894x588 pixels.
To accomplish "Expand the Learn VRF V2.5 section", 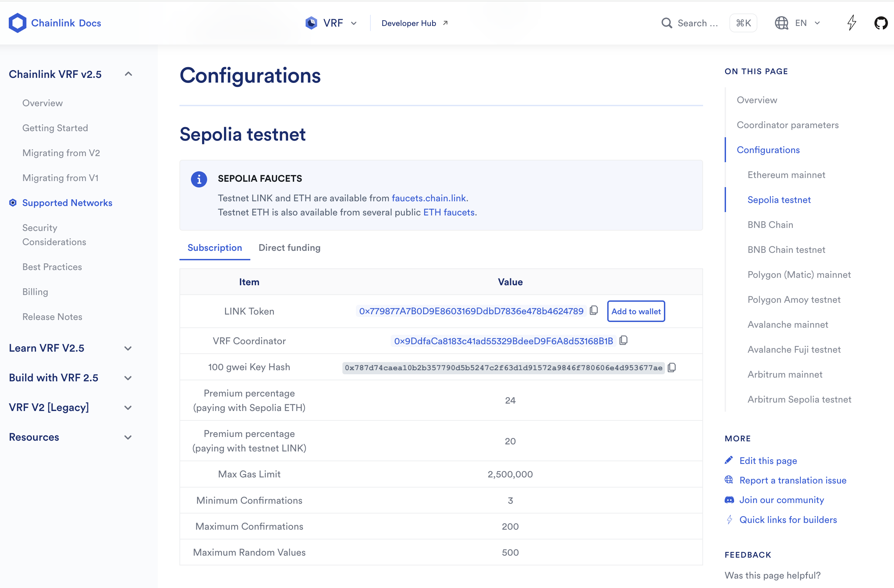I will coord(128,348).
